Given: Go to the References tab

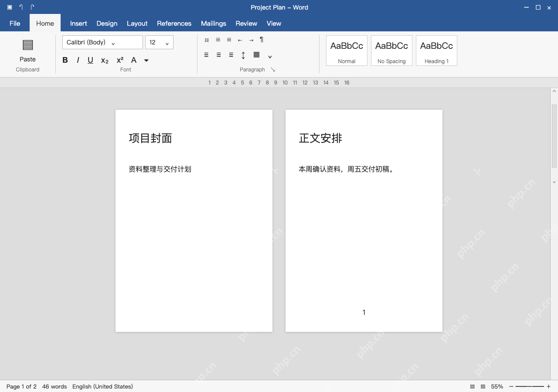Looking at the screenshot, I should click(174, 24).
